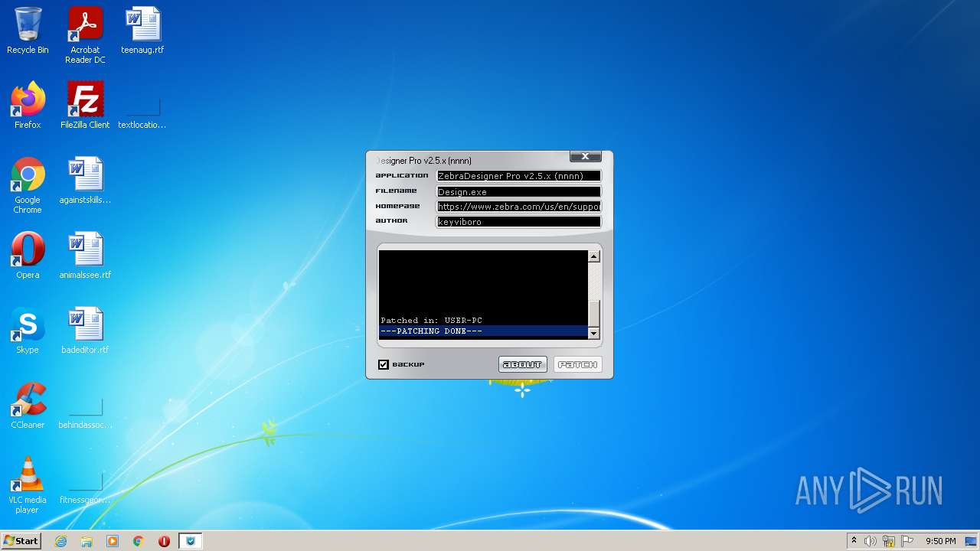Image resolution: width=980 pixels, height=551 pixels.
Task: Uncheck the Backup checkbox
Action: tap(384, 364)
